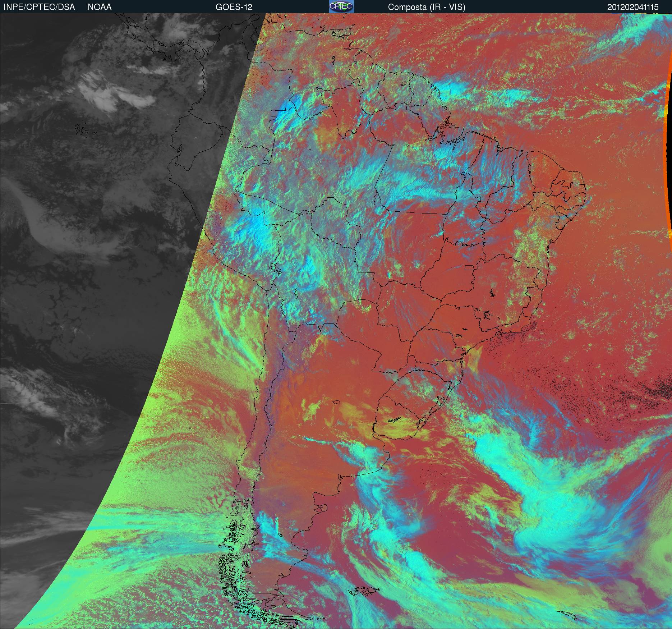Select the timestamp 201202041115

coord(633,7)
